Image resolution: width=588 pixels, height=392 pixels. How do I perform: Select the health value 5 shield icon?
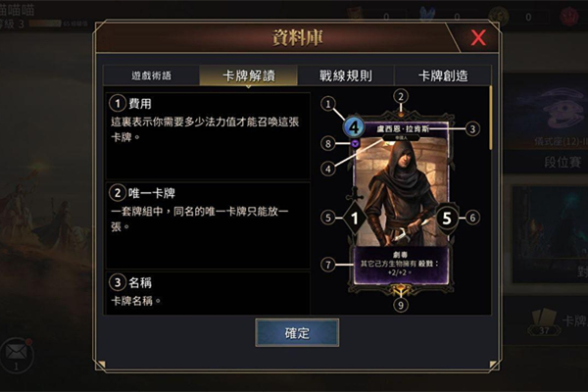tap(447, 219)
